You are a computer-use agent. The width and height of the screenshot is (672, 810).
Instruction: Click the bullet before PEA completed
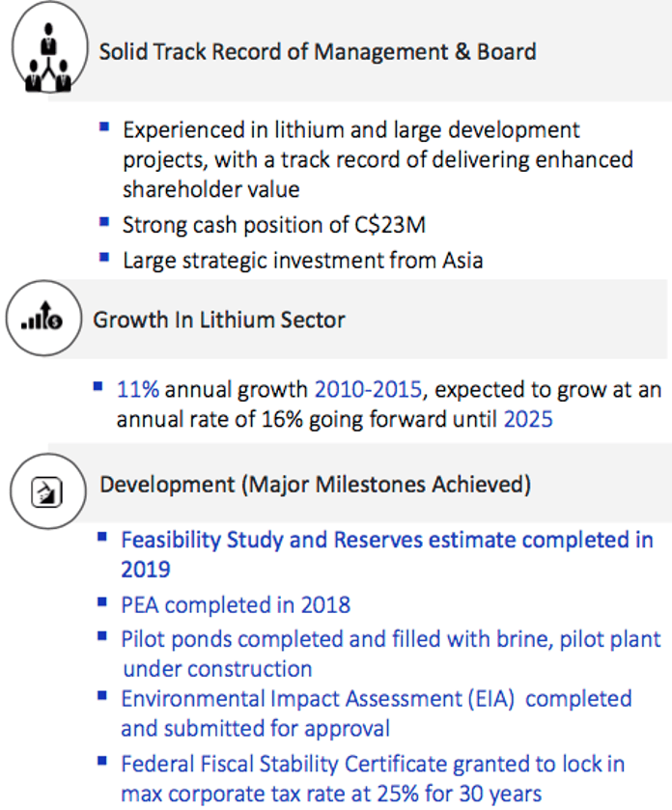click(x=102, y=601)
